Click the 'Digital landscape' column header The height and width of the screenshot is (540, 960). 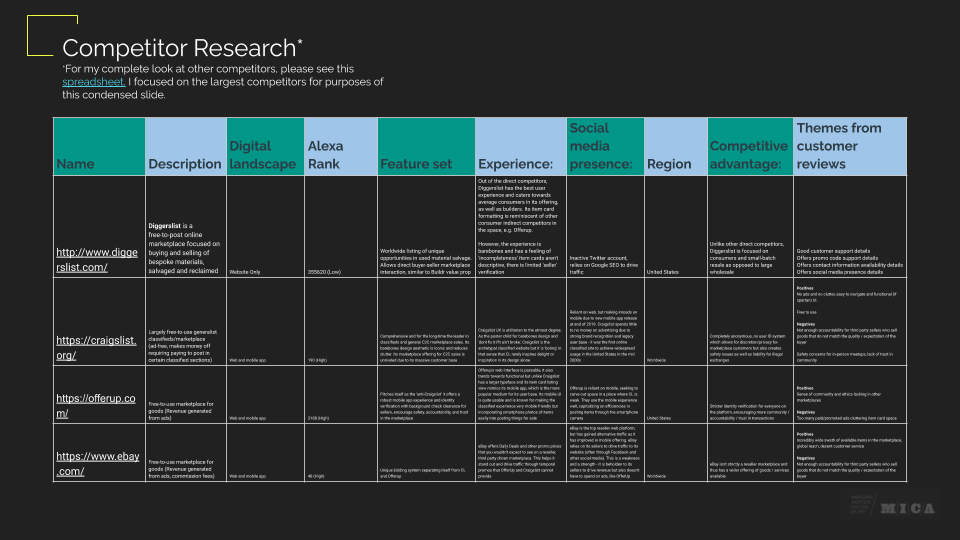pyautogui.click(x=266, y=147)
